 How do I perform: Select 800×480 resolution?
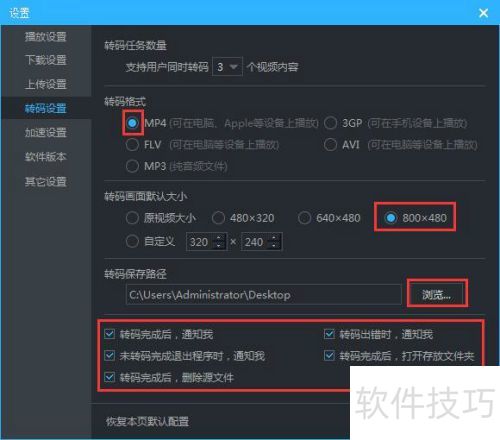[391, 218]
